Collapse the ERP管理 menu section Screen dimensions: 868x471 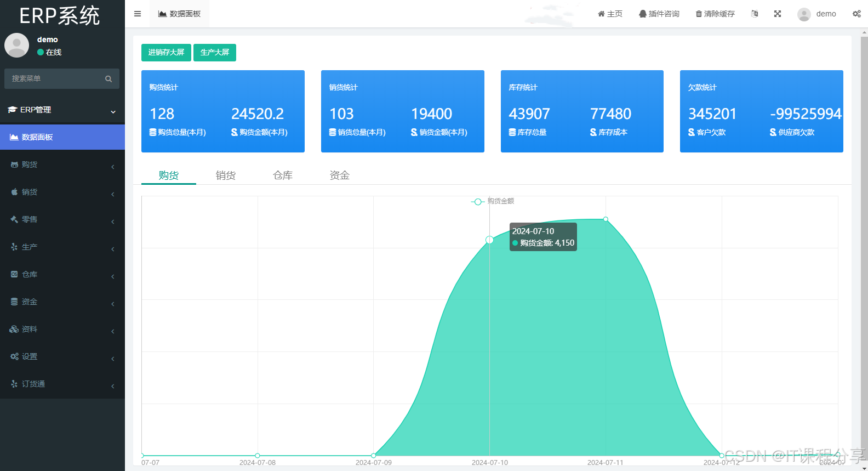click(62, 110)
